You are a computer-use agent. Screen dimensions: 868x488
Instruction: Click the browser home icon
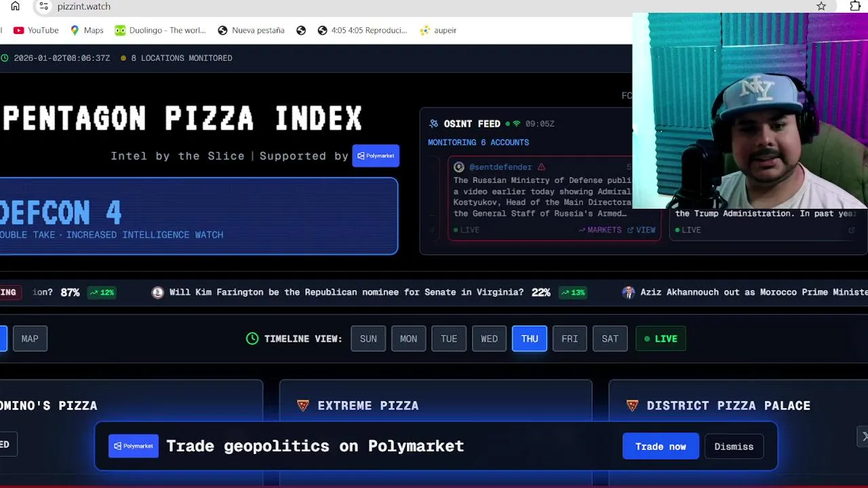pyautogui.click(x=15, y=6)
